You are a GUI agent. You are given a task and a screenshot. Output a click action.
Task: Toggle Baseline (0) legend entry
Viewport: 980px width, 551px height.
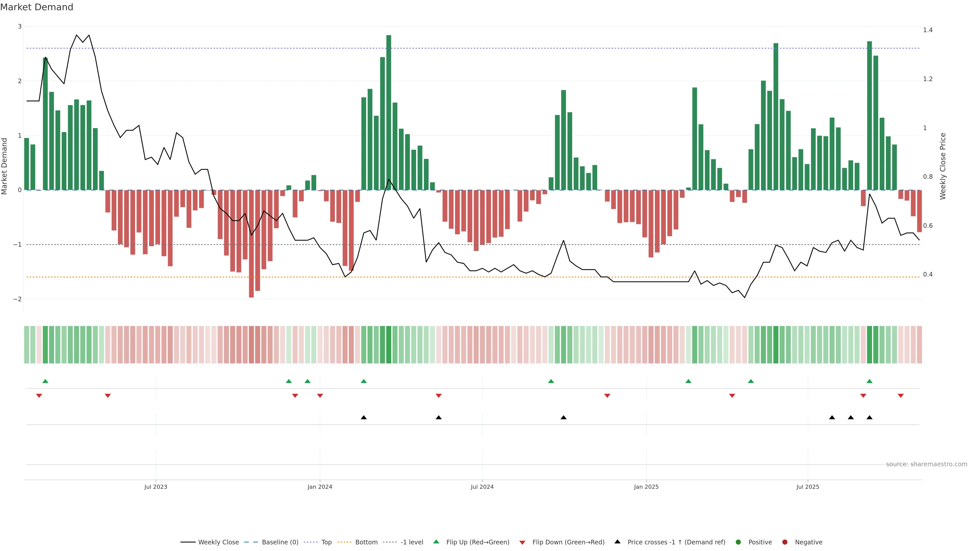coord(280,542)
